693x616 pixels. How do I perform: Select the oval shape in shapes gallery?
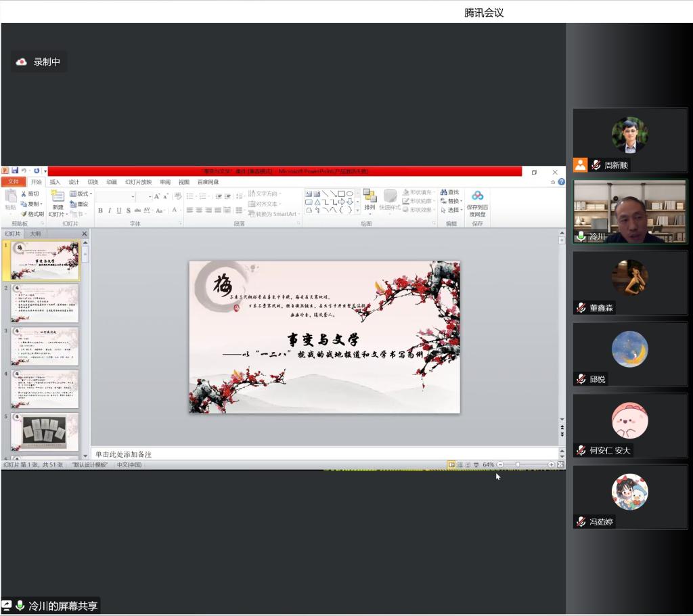[x=350, y=194]
